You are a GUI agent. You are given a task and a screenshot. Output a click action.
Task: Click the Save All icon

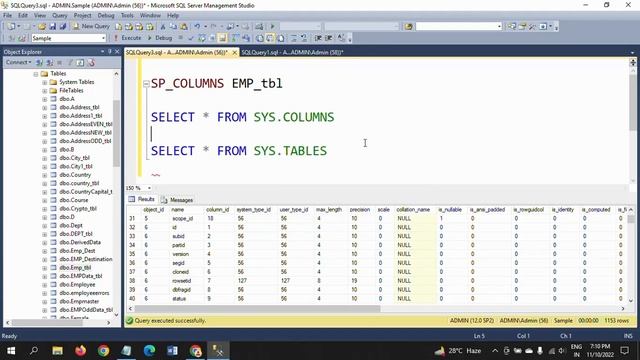63,27
